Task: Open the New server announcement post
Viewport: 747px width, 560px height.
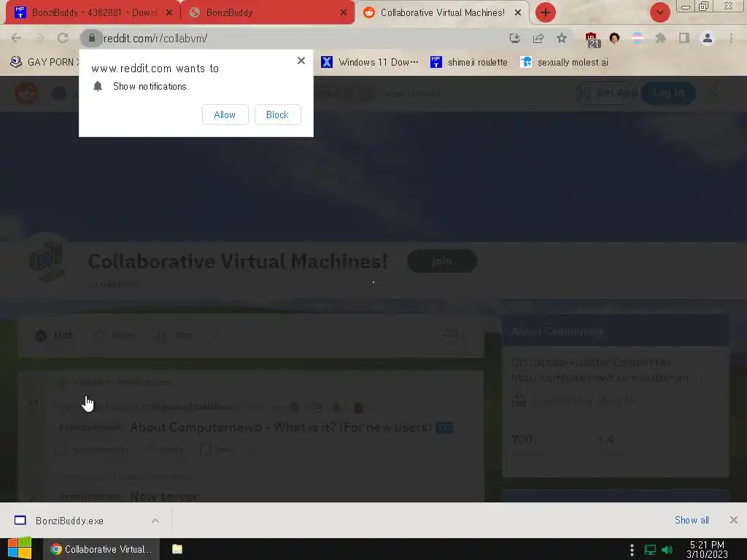Action: point(163,496)
